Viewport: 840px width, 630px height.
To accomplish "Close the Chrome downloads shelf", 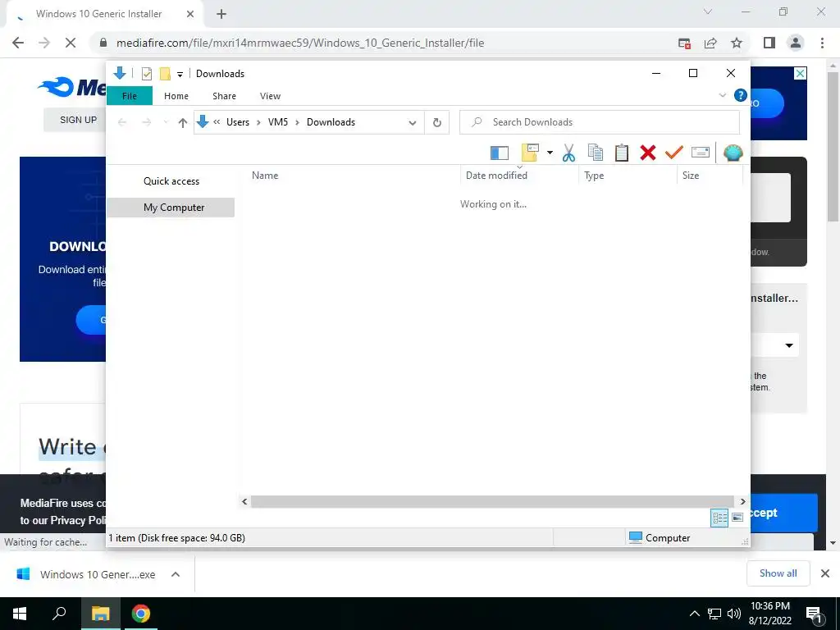I will (x=825, y=573).
